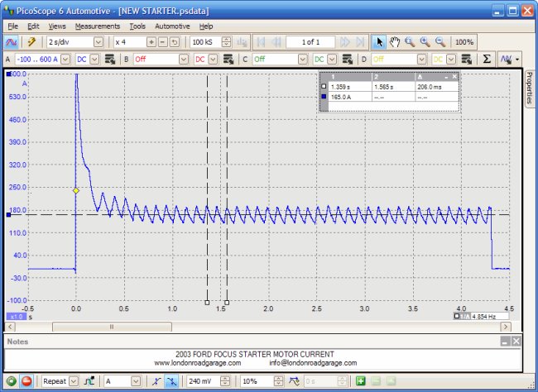This screenshot has height=392, width=538.
Task: Expand Channel A range dropdown
Action: pos(65,60)
